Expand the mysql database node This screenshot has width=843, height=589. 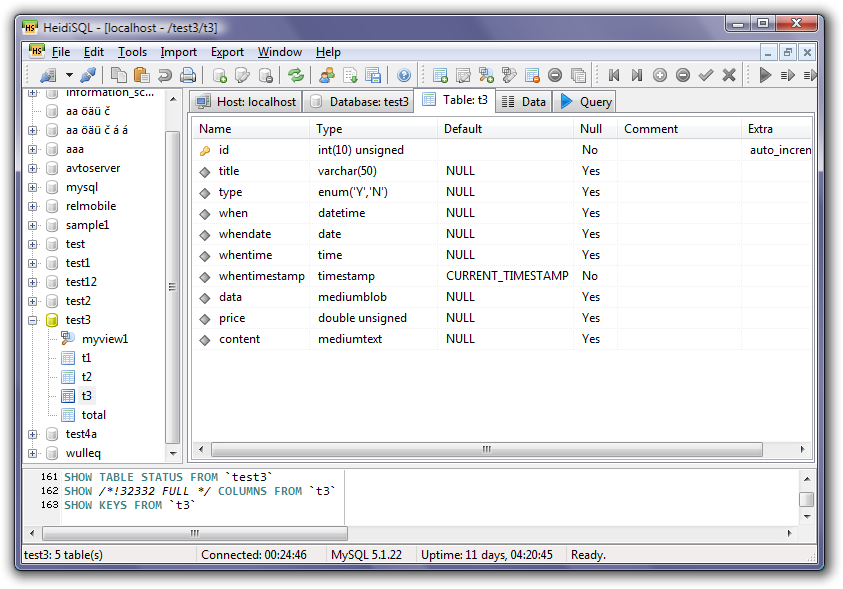click(32, 187)
